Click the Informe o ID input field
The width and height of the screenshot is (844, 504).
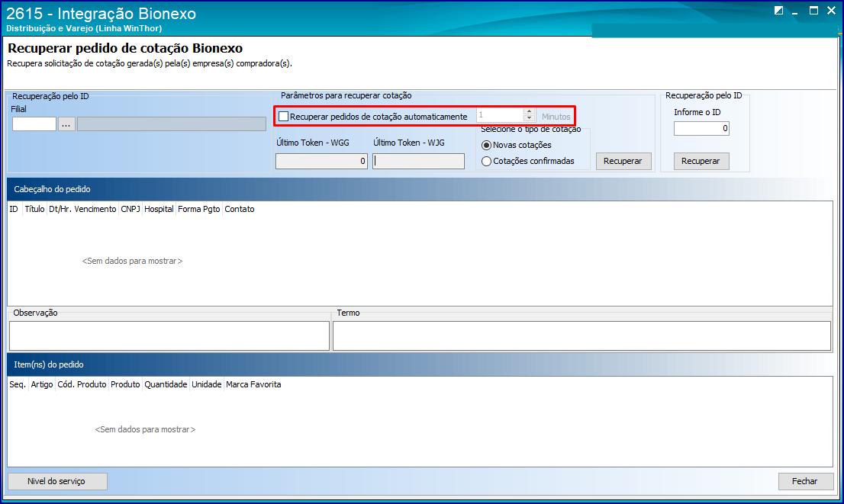click(x=701, y=129)
